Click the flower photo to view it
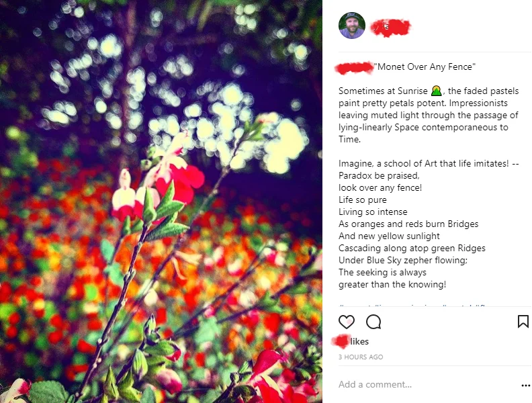This screenshot has height=403, width=532. point(161,201)
